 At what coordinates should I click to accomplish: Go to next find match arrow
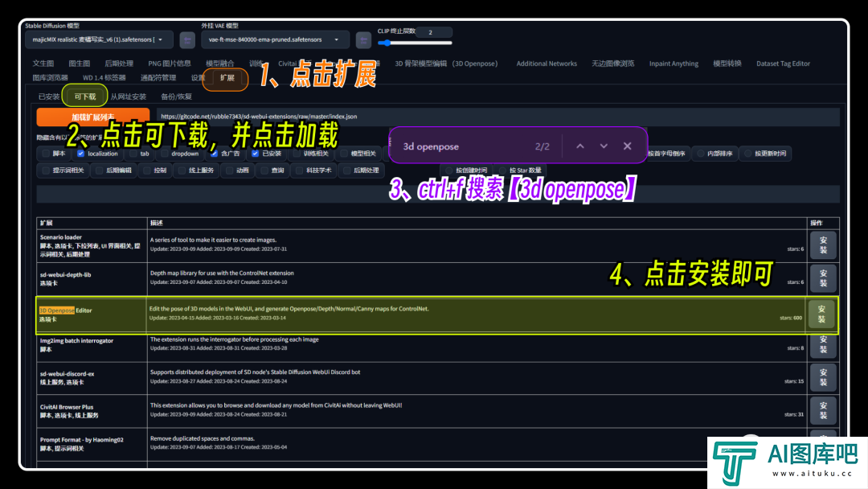(x=604, y=146)
